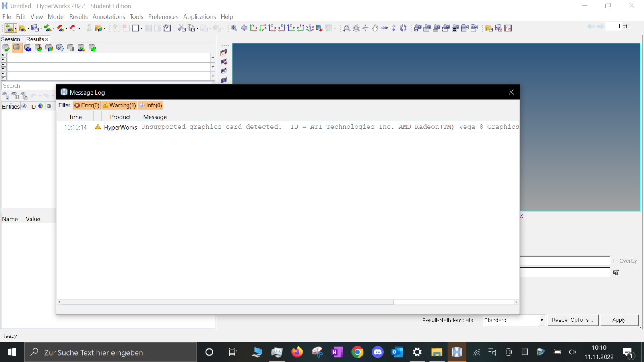
Task: Click the table icon below Overlay
Action: [616, 272]
